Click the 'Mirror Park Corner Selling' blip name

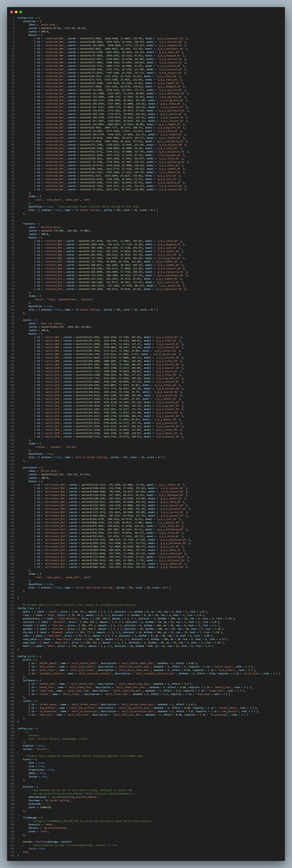[94, 588]
